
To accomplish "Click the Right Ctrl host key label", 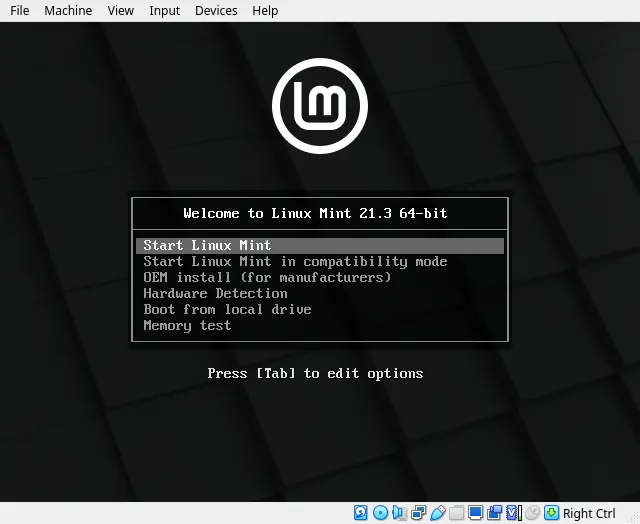I will [589, 513].
